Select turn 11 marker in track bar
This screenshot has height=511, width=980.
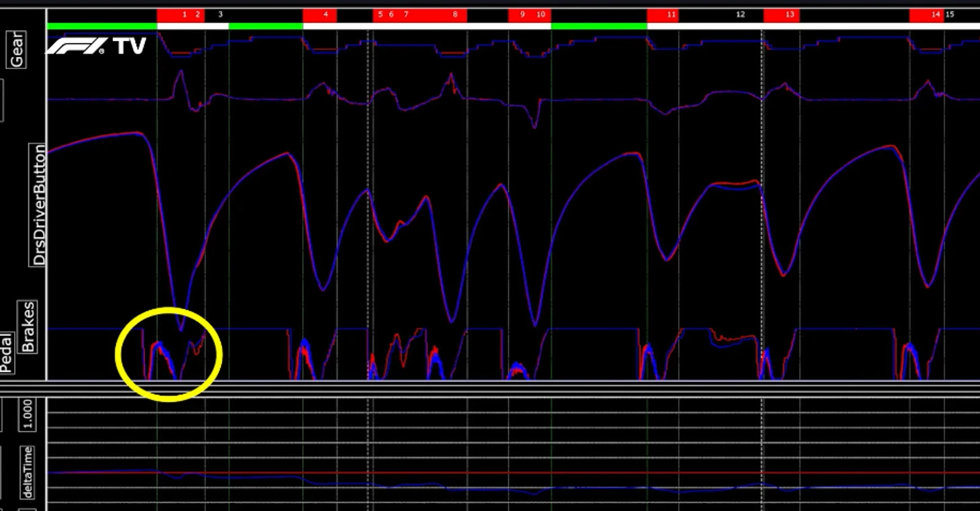click(671, 14)
